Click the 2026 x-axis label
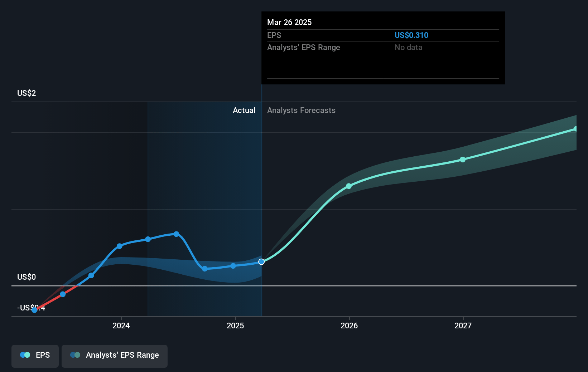588x372 pixels. coord(349,325)
